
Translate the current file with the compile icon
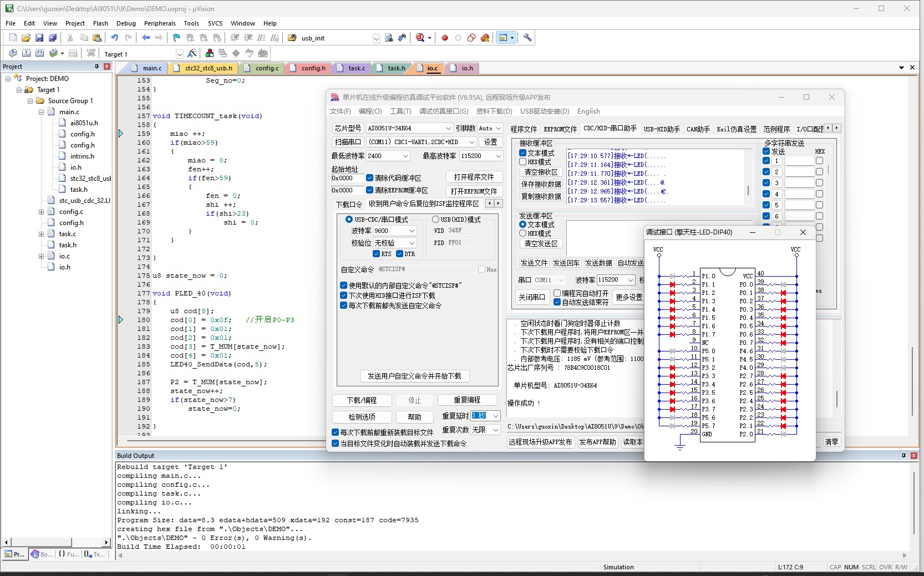point(13,53)
